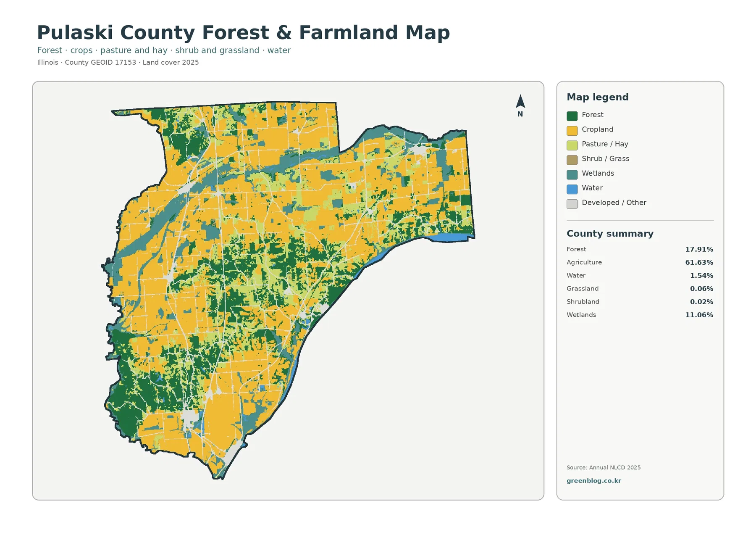This screenshot has width=756, height=535.
Task: Click the 'Water' legend label
Action: [592, 188]
